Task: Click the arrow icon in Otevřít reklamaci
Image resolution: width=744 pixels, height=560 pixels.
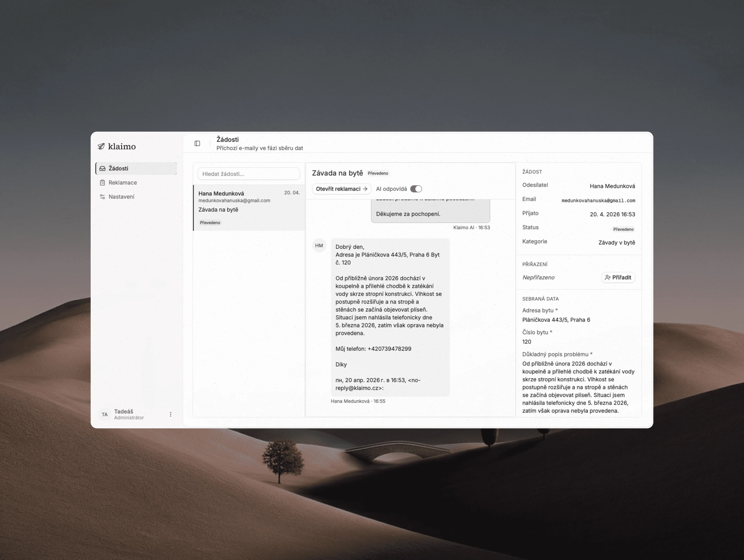Action: 365,189
